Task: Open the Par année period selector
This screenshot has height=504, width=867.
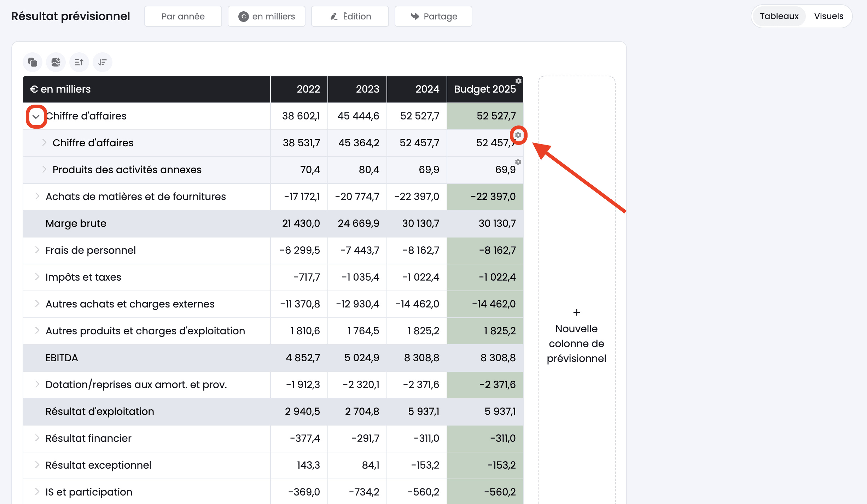Action: (x=183, y=16)
